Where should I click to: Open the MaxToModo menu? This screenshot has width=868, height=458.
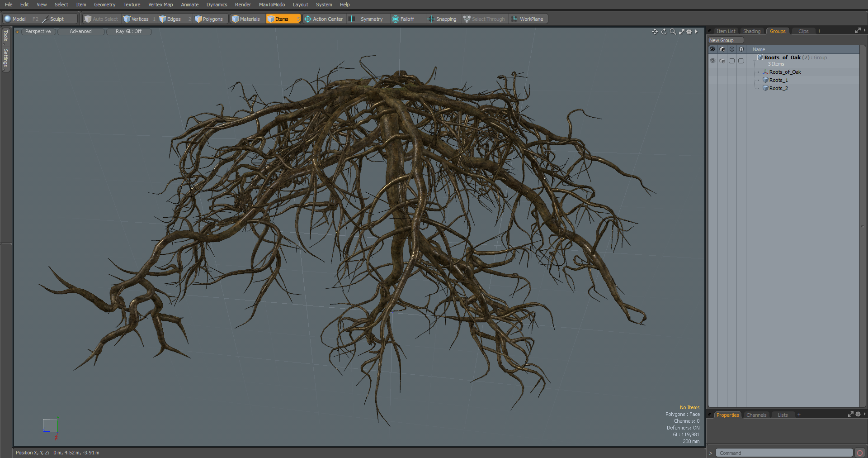pyautogui.click(x=272, y=5)
